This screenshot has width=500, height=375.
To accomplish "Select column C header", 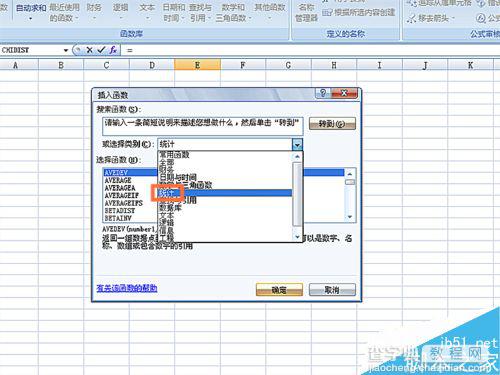I will click(106, 65).
